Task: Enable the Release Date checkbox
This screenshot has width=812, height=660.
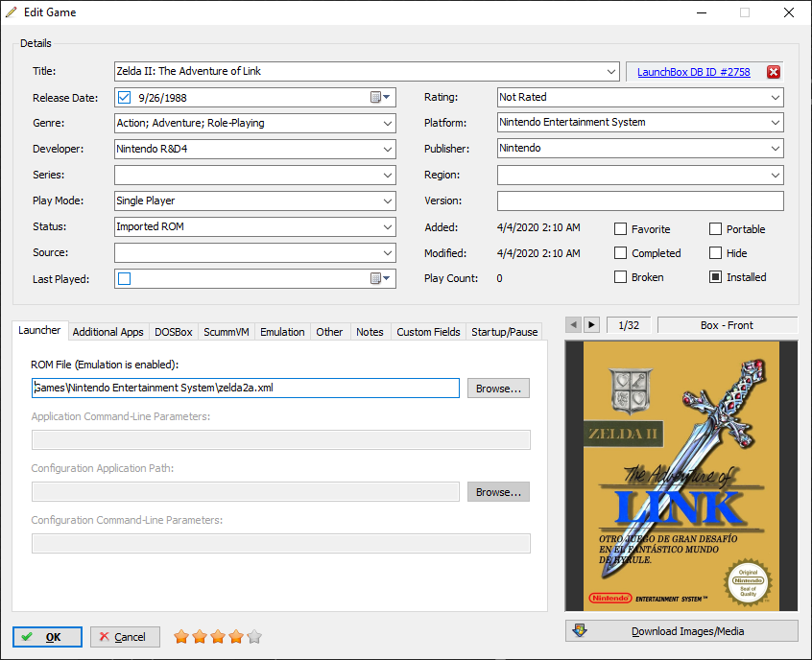Action: pyautogui.click(x=124, y=97)
